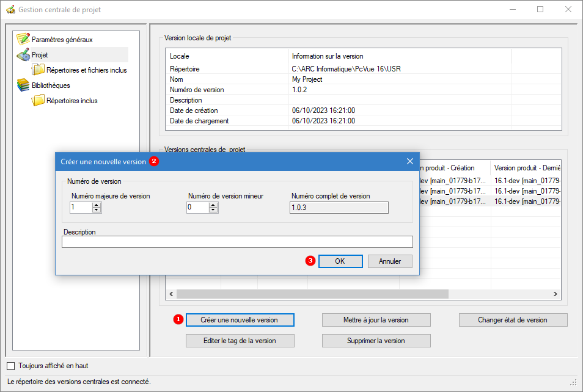Click the horizontal scrollbar right arrow
This screenshot has width=583, height=392.
click(x=555, y=294)
